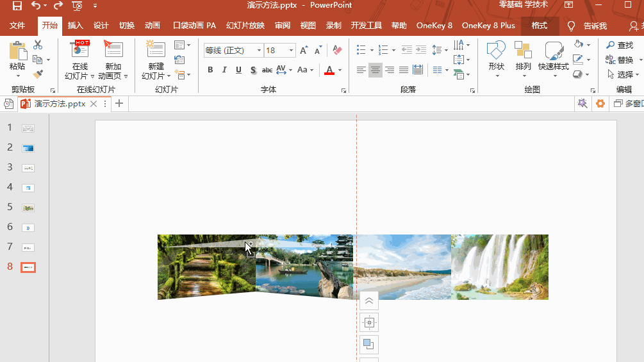Select slide 8 thumbnail
The image size is (644, 362).
tap(28, 267)
